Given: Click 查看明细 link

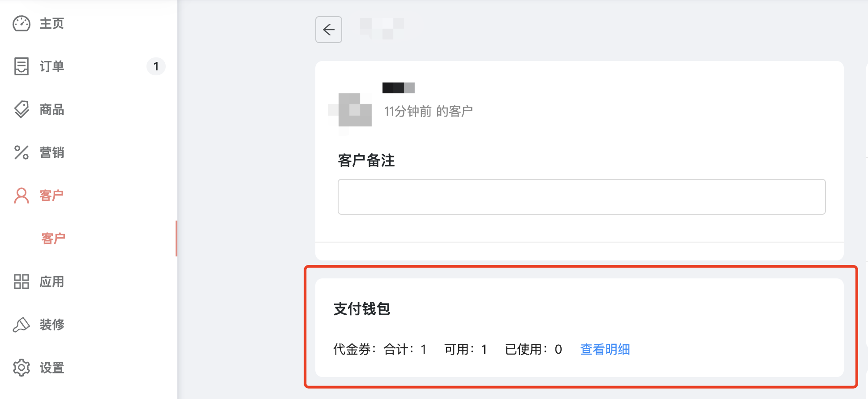Looking at the screenshot, I should point(605,349).
